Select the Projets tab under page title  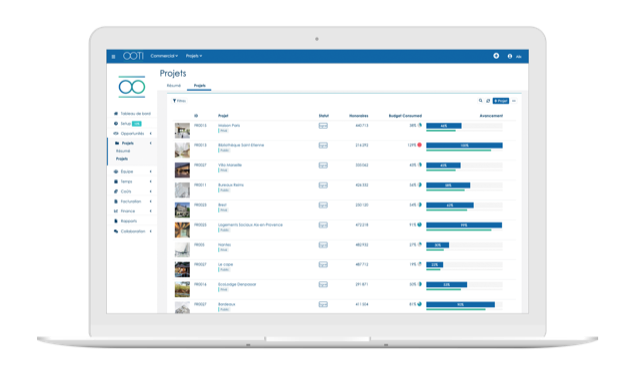pyautogui.click(x=199, y=85)
